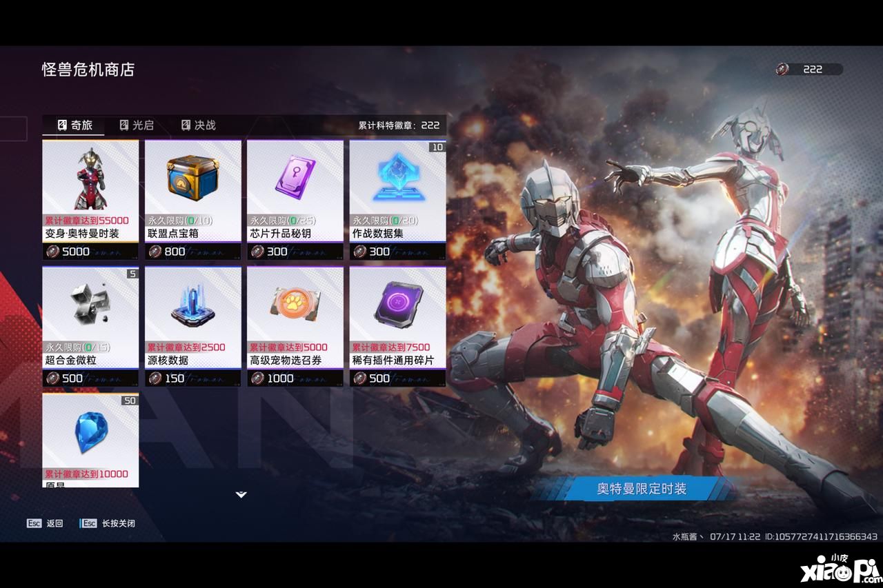Click the badge currency icon beside 222
883x588 pixels.
click(783, 69)
